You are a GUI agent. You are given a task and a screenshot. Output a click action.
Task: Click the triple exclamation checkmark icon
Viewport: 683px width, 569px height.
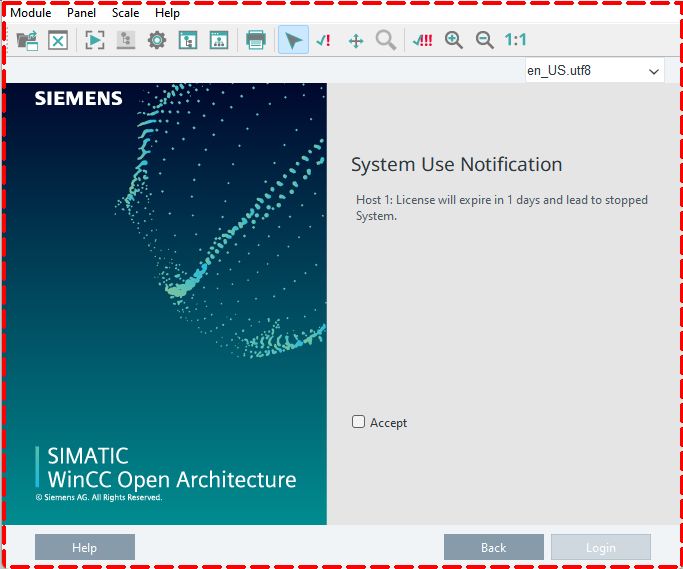pos(423,40)
